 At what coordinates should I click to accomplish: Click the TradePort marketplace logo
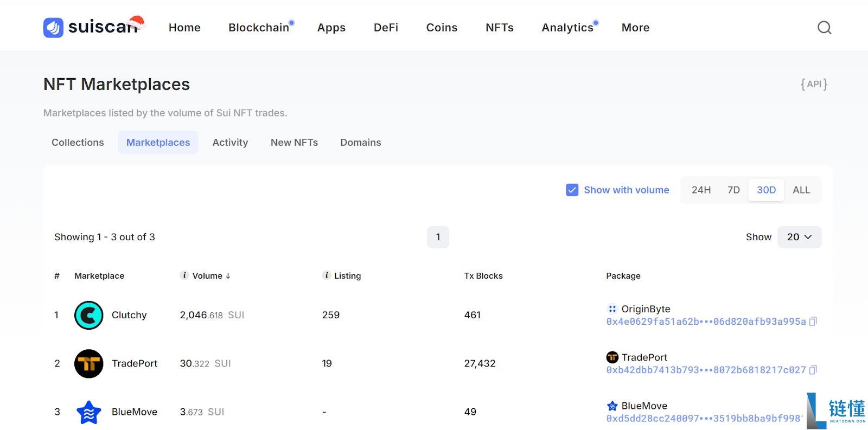(x=88, y=363)
